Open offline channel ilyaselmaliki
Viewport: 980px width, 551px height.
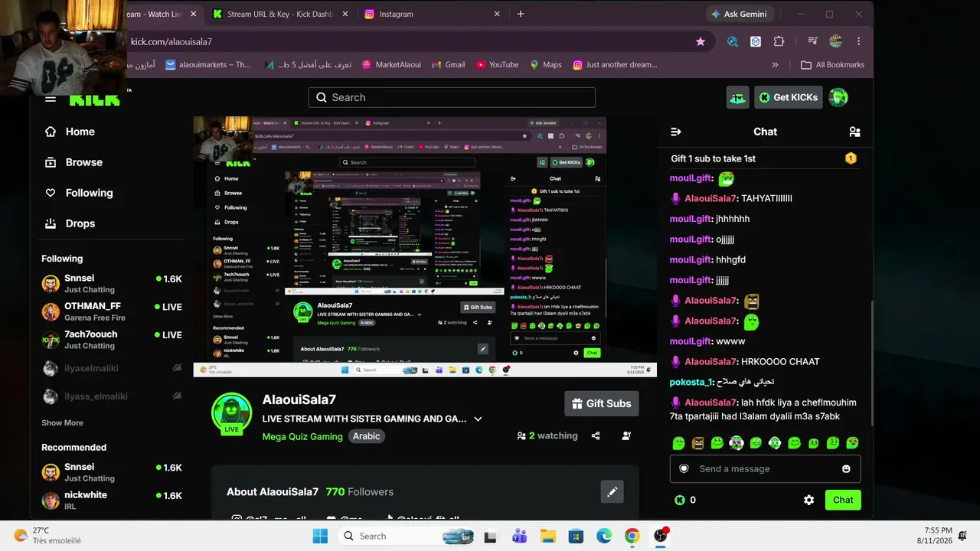click(x=112, y=368)
